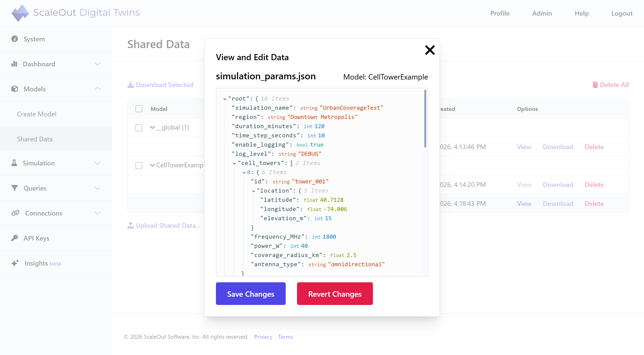Click Download for the 4:14:20 PM row
This screenshot has width=644, height=355.
point(558,185)
